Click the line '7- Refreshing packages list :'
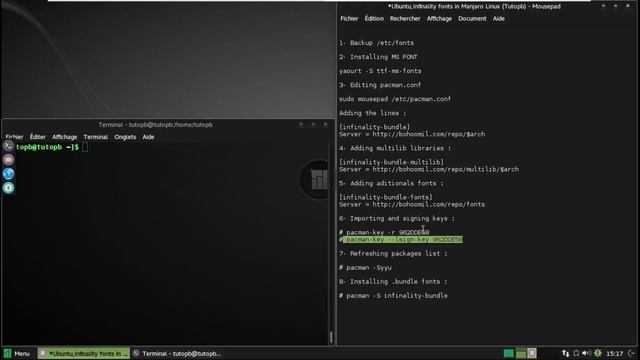The image size is (640, 360). click(x=393, y=254)
